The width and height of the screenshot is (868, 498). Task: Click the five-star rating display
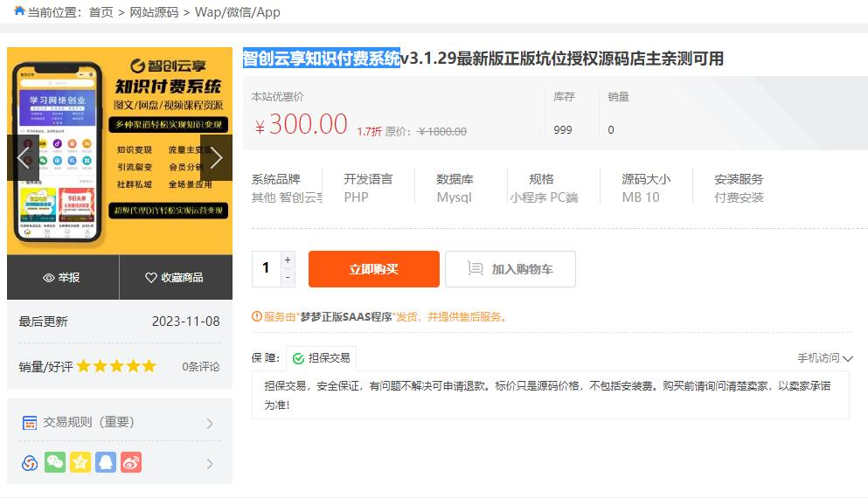[x=116, y=366]
